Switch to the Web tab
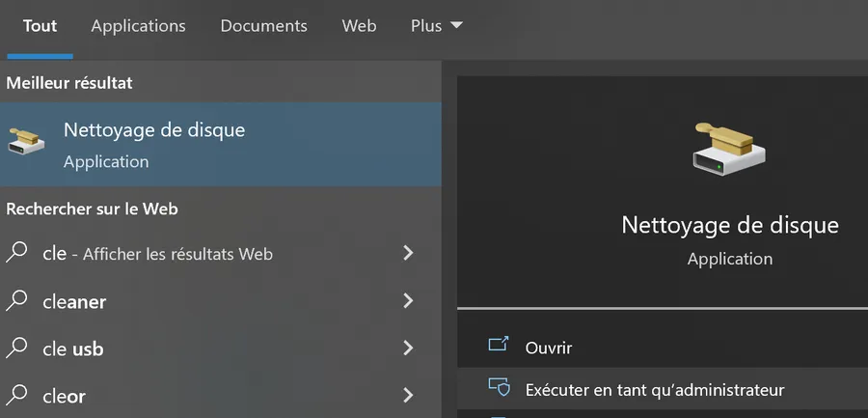Screen dimensions: 868x418 tap(359, 26)
